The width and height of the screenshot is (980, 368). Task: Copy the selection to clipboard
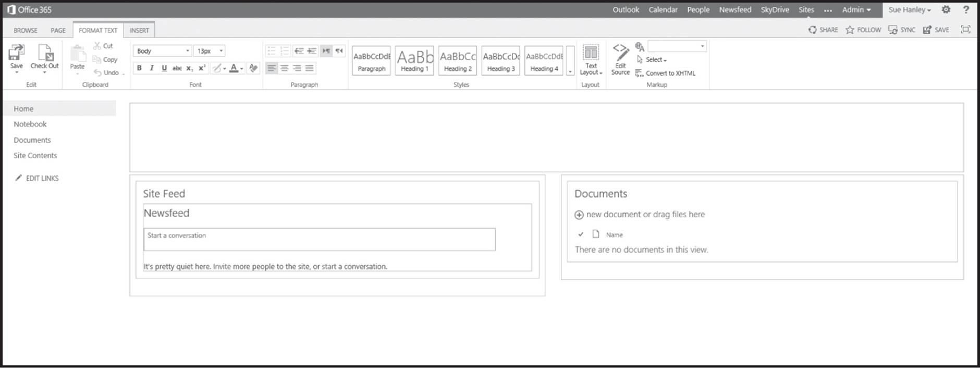pos(105,60)
